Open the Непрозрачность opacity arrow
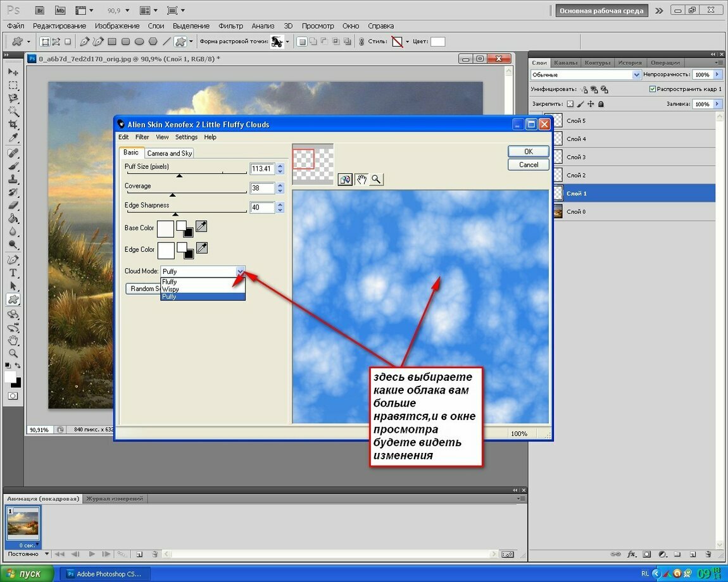728x582 pixels. 717,75
